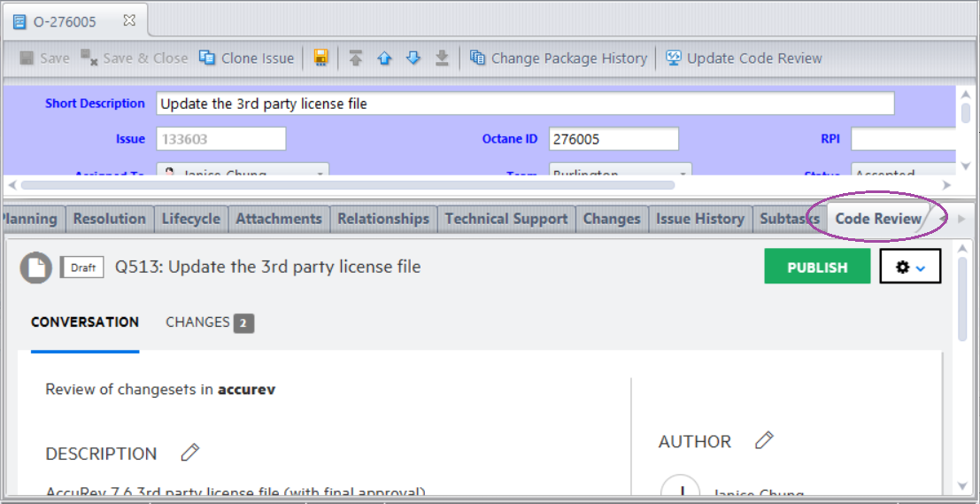Image resolution: width=980 pixels, height=504 pixels.
Task: Click the draft document icon beside Q513
Action: point(36,268)
